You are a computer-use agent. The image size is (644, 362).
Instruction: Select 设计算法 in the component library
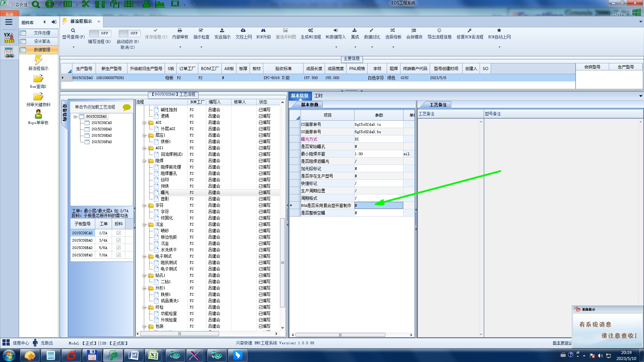point(42,41)
